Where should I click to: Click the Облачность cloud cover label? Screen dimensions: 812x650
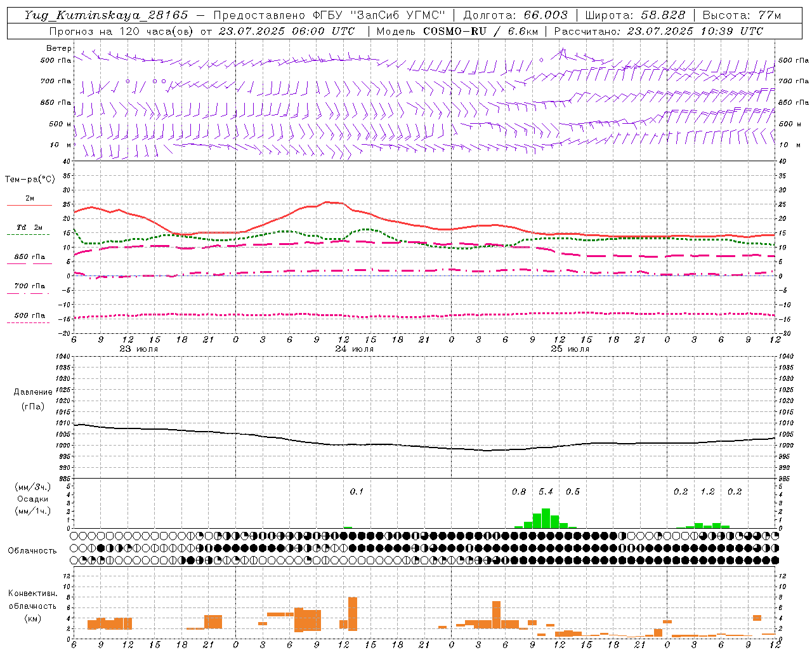(32, 550)
